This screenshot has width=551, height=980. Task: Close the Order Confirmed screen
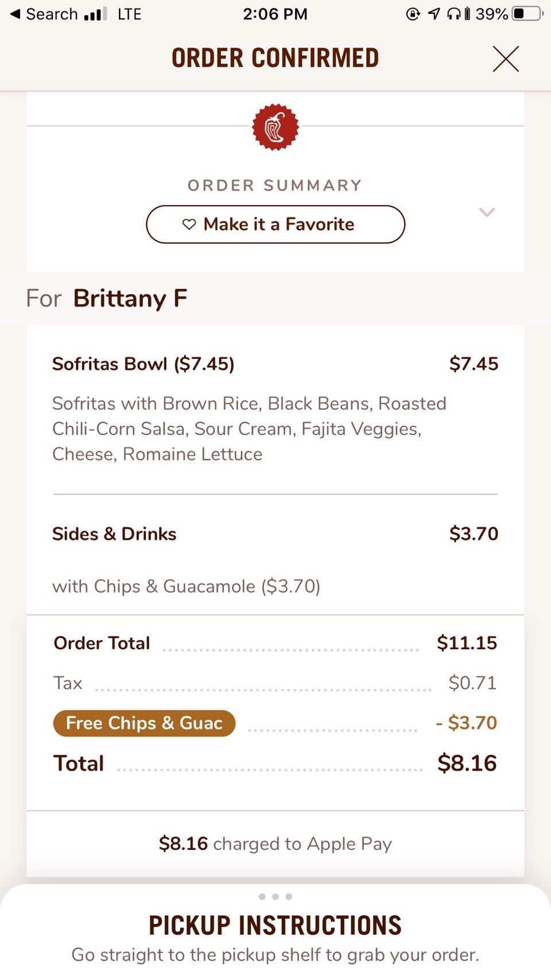click(505, 59)
